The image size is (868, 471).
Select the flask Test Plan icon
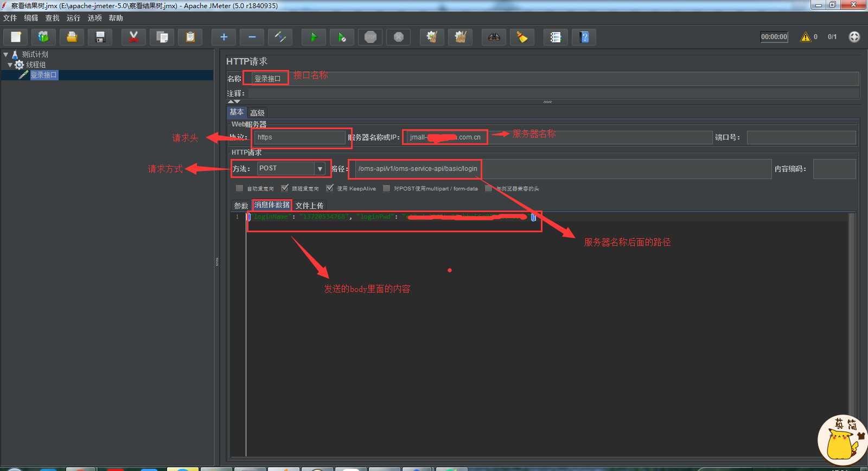[x=15, y=54]
